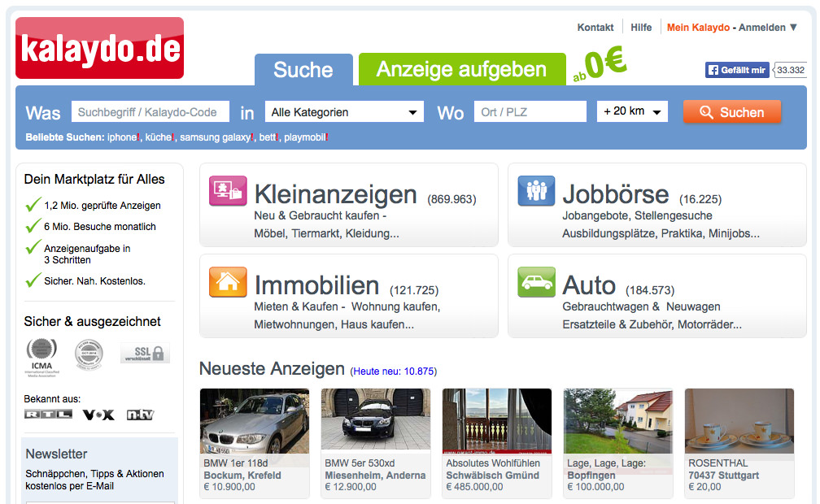Open the Immobilien category heading
The image size is (820, 504).
pos(316,285)
